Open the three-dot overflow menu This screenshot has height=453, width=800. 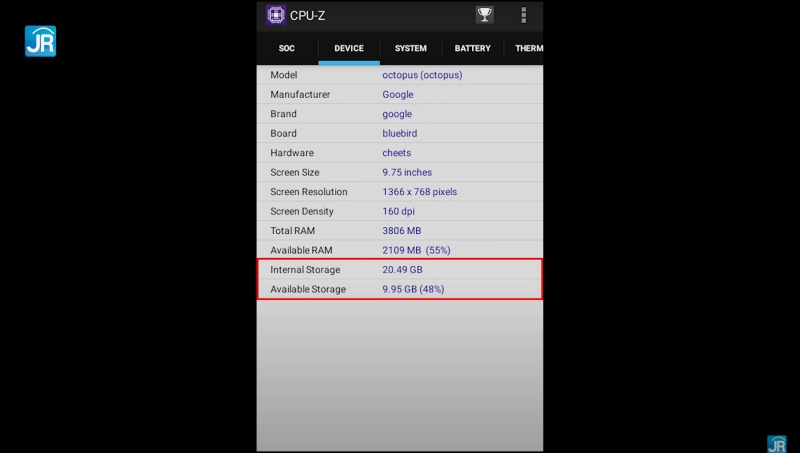(523, 15)
